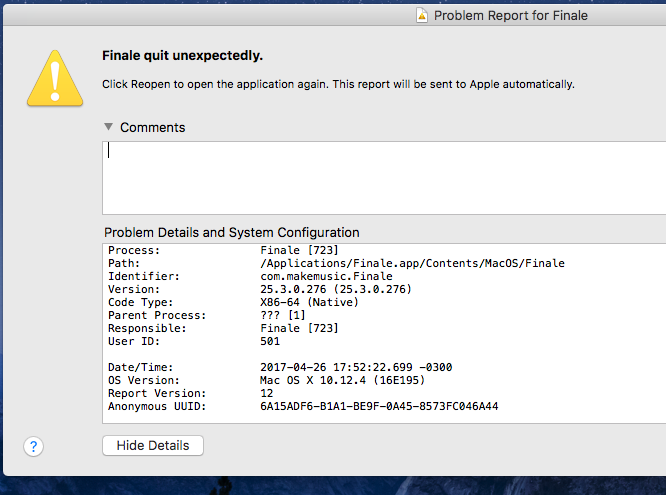Click the Comments label
The height and width of the screenshot is (495, 666).
[x=152, y=127]
